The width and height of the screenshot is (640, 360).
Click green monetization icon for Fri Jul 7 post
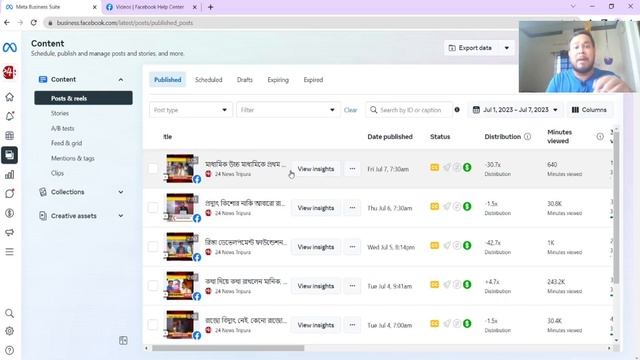[x=467, y=167]
